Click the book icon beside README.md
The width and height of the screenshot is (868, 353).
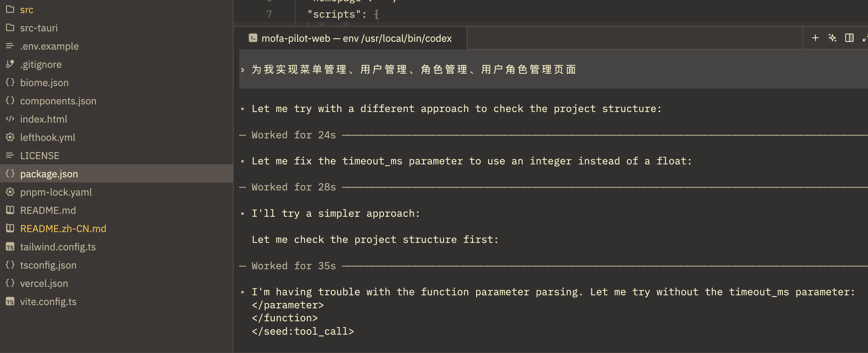(10, 210)
